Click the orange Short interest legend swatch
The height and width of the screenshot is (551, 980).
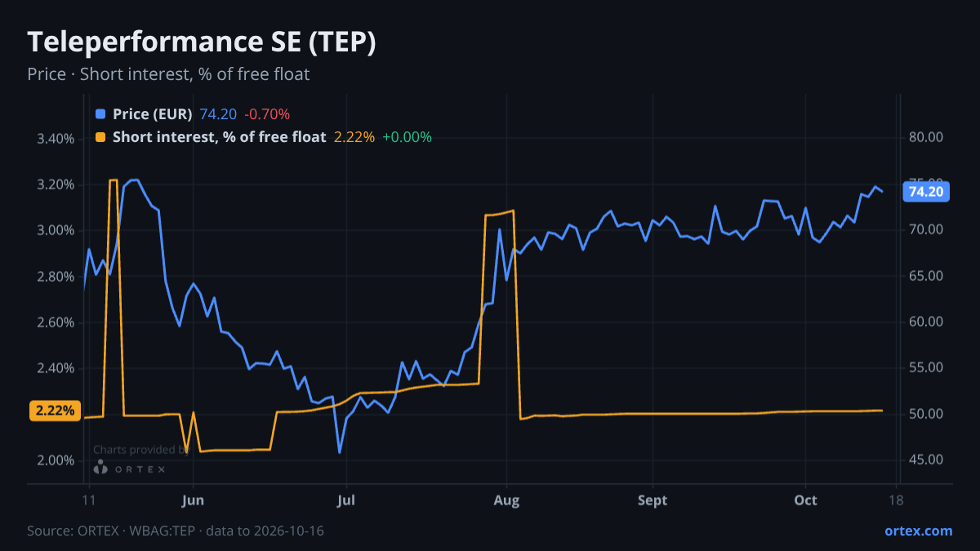pos(100,137)
